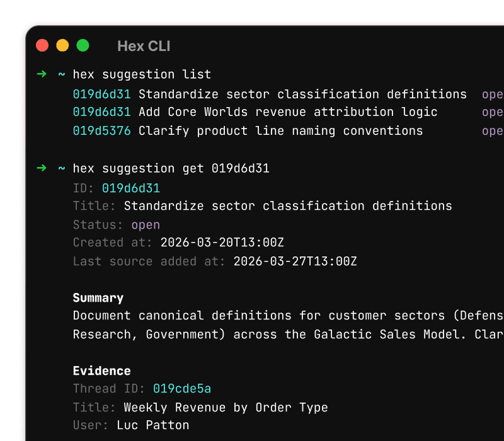Image resolution: width=504 pixels, height=441 pixels.
Task: Click the suggestion ID 019d5376
Action: point(101,131)
